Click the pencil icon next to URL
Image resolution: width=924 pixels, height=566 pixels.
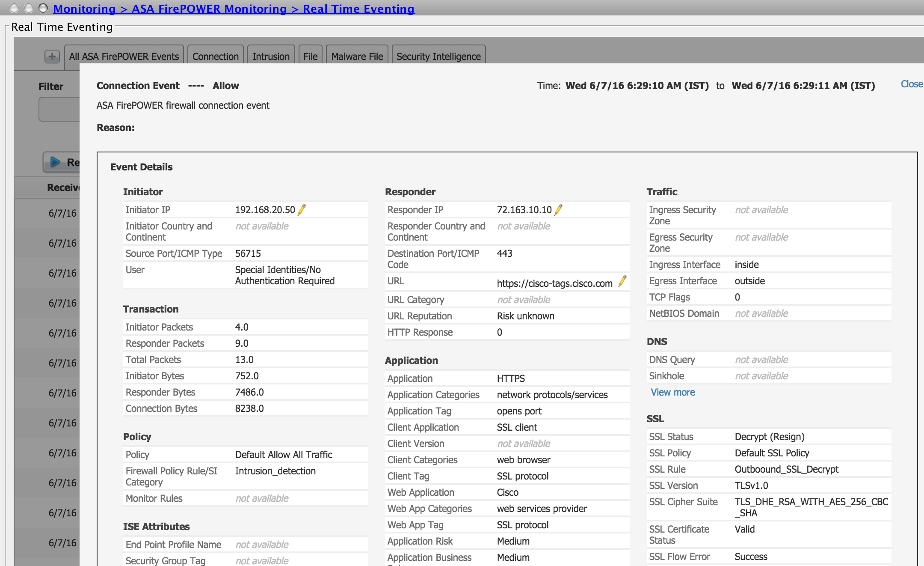coord(622,281)
